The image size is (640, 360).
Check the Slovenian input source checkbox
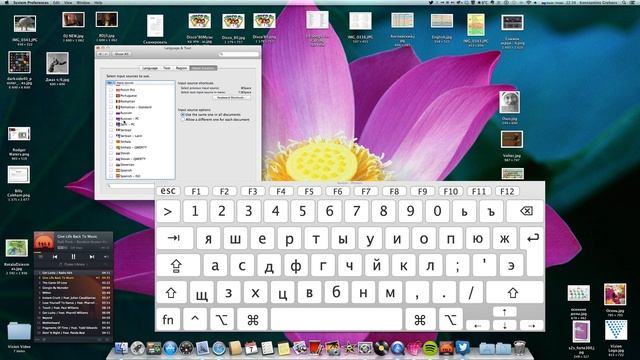point(111,164)
